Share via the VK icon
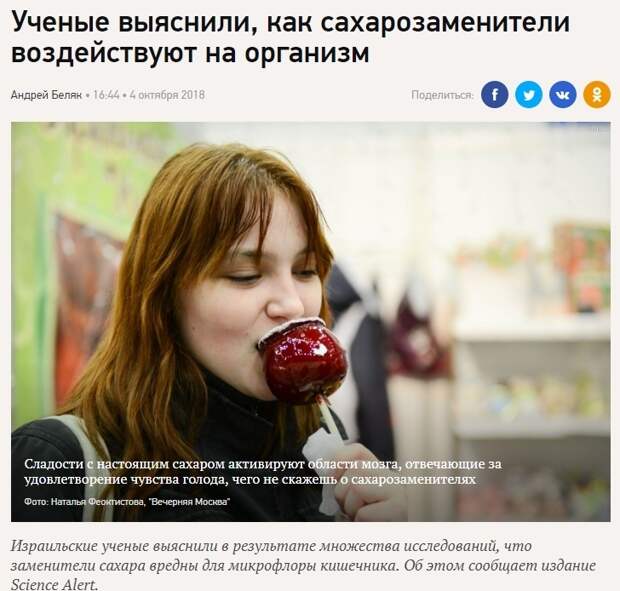The width and height of the screenshot is (620, 591). (563, 94)
